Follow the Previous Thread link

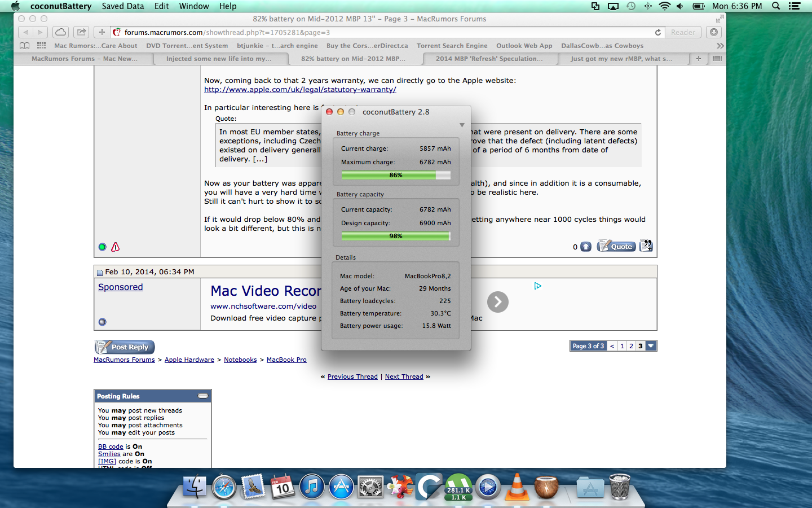(352, 376)
